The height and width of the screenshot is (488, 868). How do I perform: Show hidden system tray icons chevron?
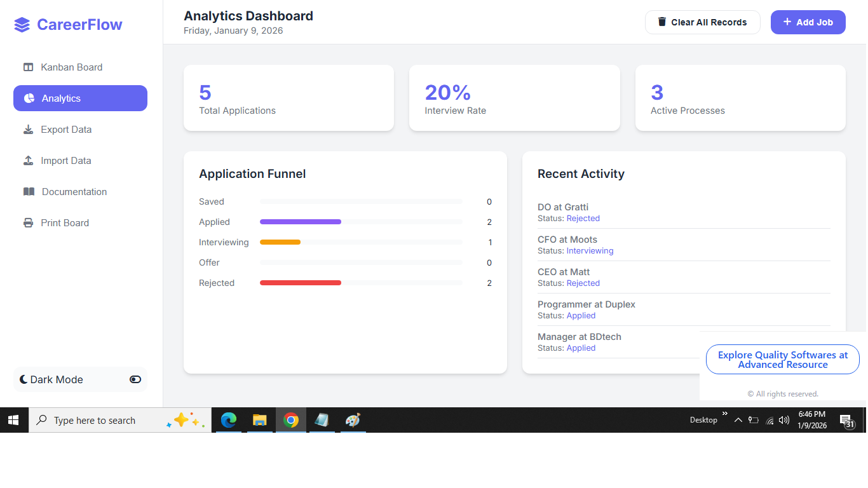(738, 420)
